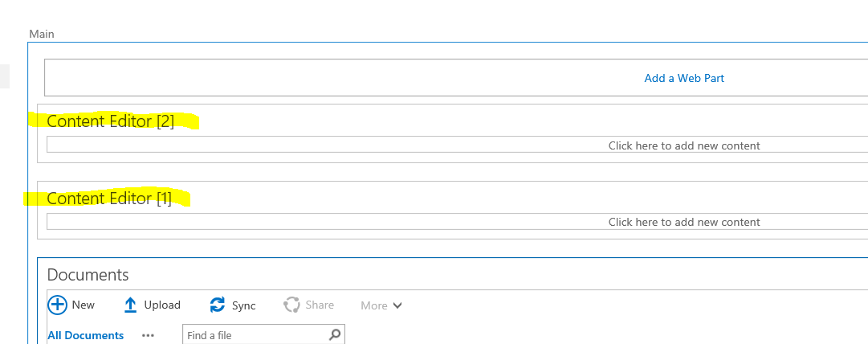Screen dimensions: 868x344
Task: Open the ellipsis menu beside All Documents
Action: [148, 335]
